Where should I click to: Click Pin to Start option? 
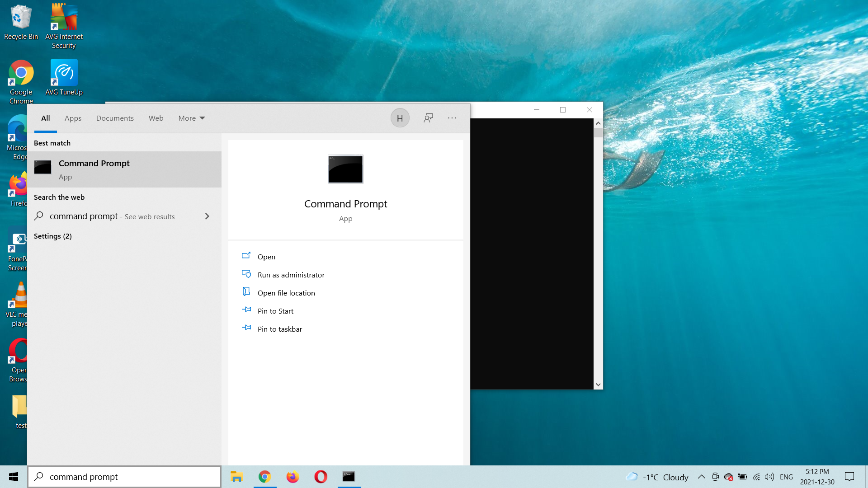coord(275,310)
